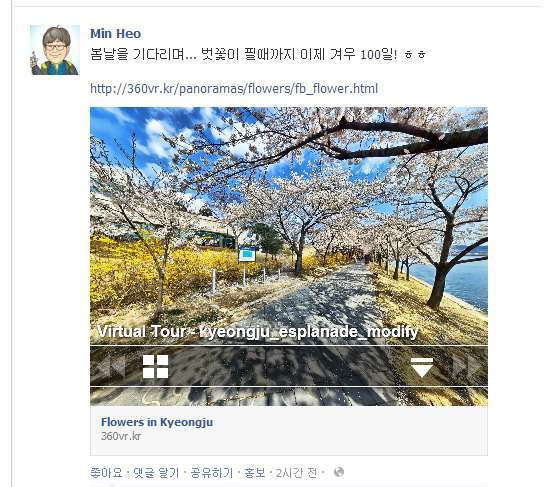The height and width of the screenshot is (487, 548).
Task: Click the 360vr.kr domain caption
Action: (x=121, y=436)
